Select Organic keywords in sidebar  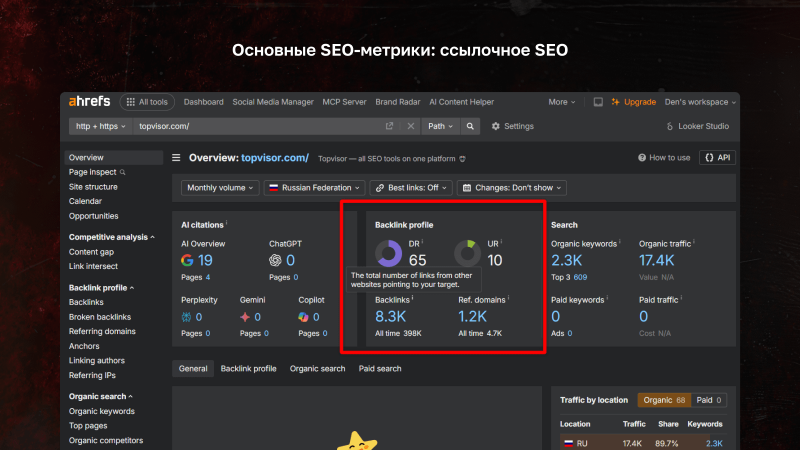[x=102, y=411]
